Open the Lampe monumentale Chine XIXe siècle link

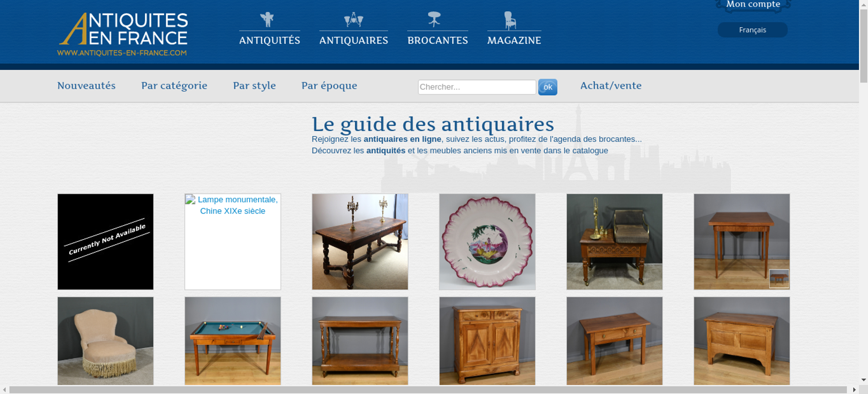click(x=237, y=205)
